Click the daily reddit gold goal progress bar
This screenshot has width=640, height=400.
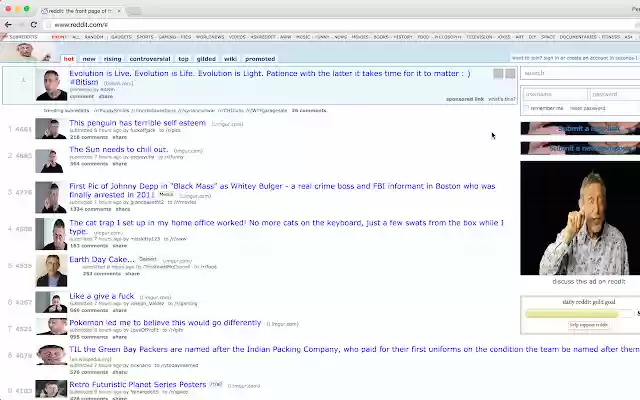point(578,313)
